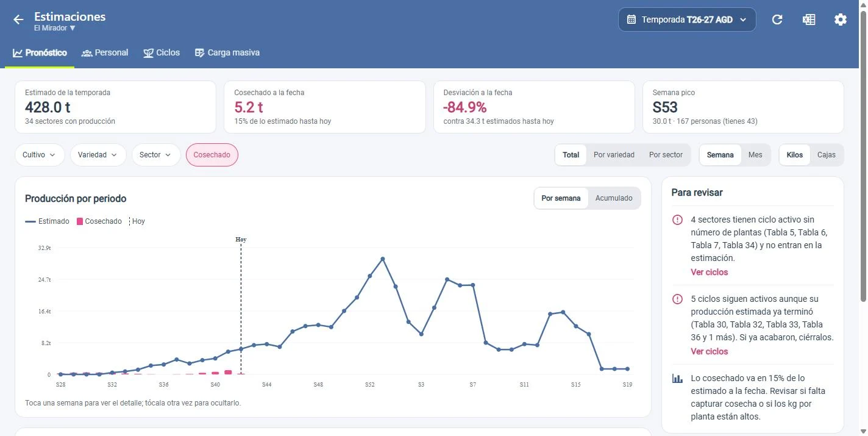Switch to the Ciclos tab
Screen dimensions: 868x436
pyautogui.click(x=162, y=52)
